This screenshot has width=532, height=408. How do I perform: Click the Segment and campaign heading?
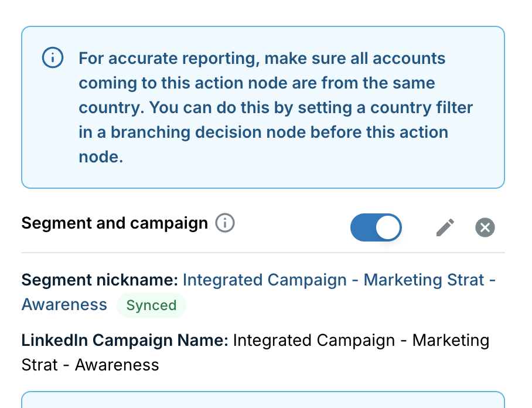115,223
